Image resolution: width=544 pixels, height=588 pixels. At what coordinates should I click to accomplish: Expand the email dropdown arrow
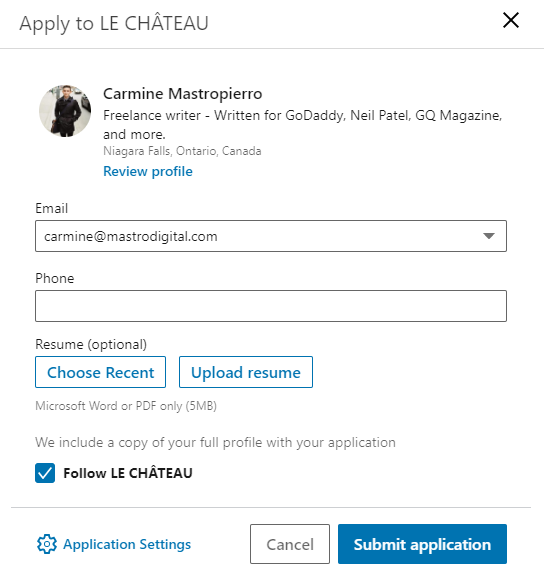[489, 236]
